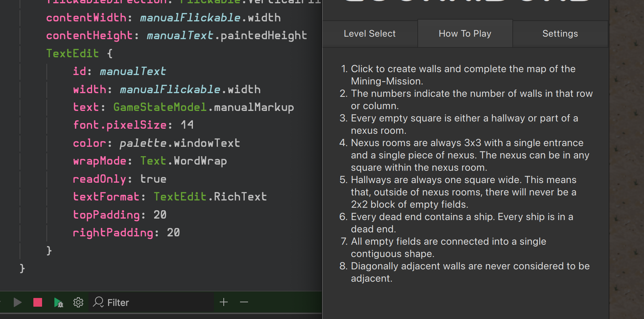Open the How To Play tab
The image size is (644, 319).
click(x=465, y=34)
